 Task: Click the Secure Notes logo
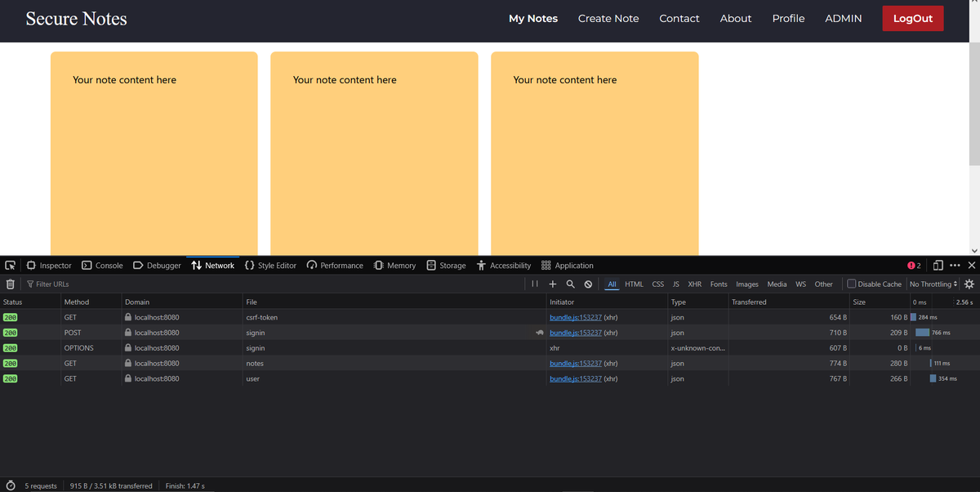pyautogui.click(x=77, y=18)
